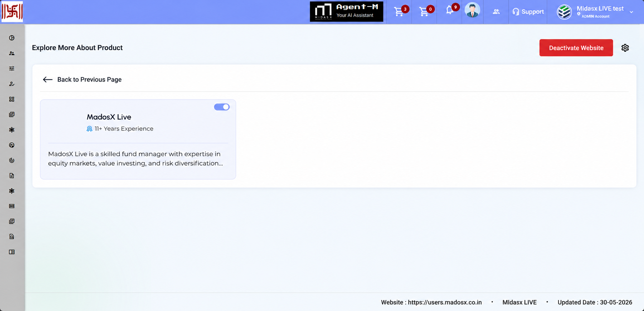Open the single document sidebar icon
Screen dimensions: 644x311
(x=12, y=175)
